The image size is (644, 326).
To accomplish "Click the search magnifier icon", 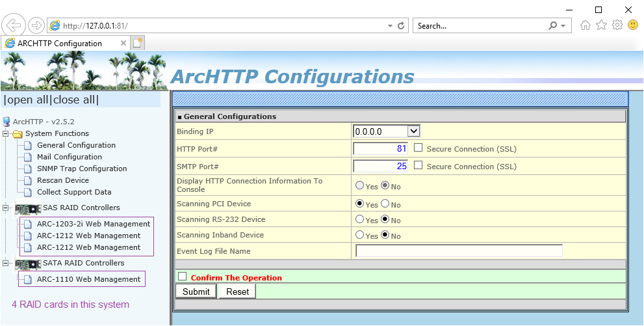I will pyautogui.click(x=553, y=26).
